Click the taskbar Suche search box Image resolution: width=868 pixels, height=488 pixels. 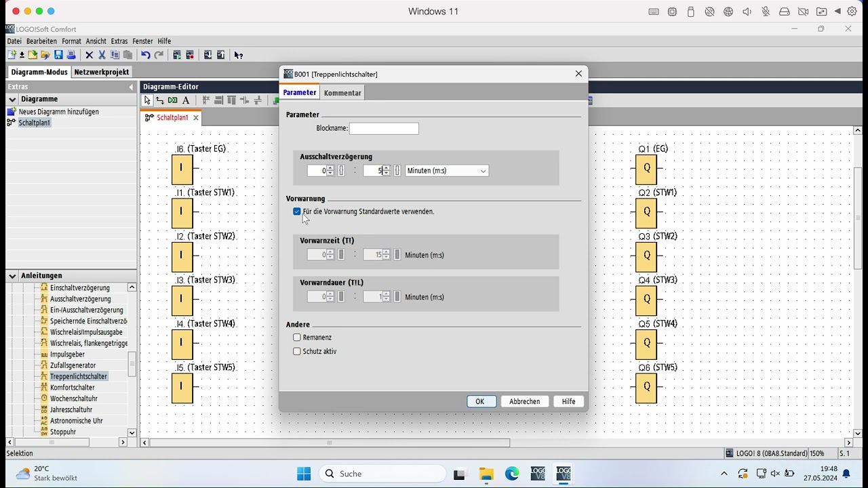point(382,474)
